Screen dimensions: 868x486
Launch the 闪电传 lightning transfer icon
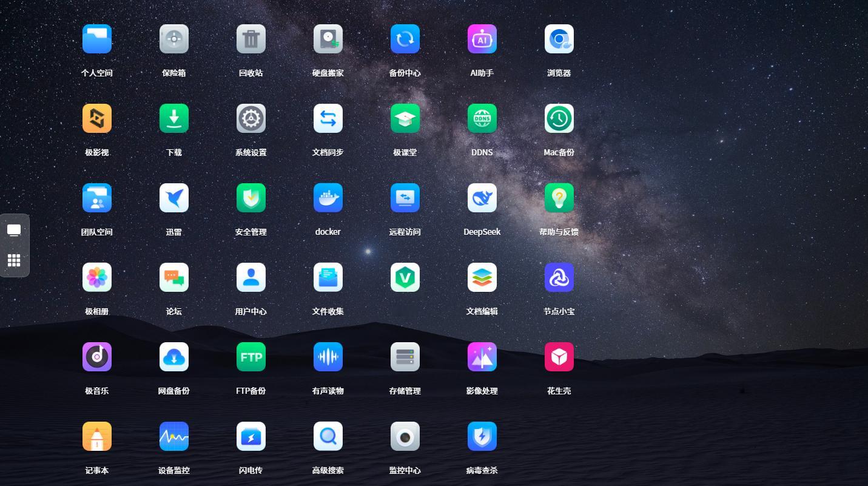[251, 436]
